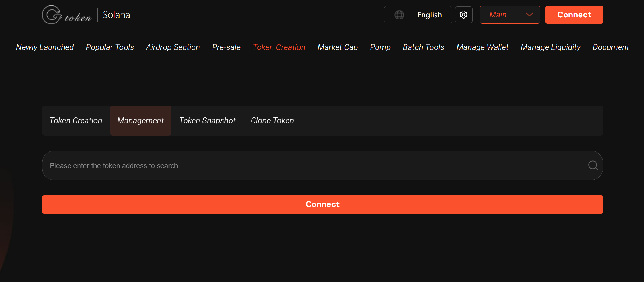
Task: Open the Popular Tools menu
Action: [x=110, y=47]
